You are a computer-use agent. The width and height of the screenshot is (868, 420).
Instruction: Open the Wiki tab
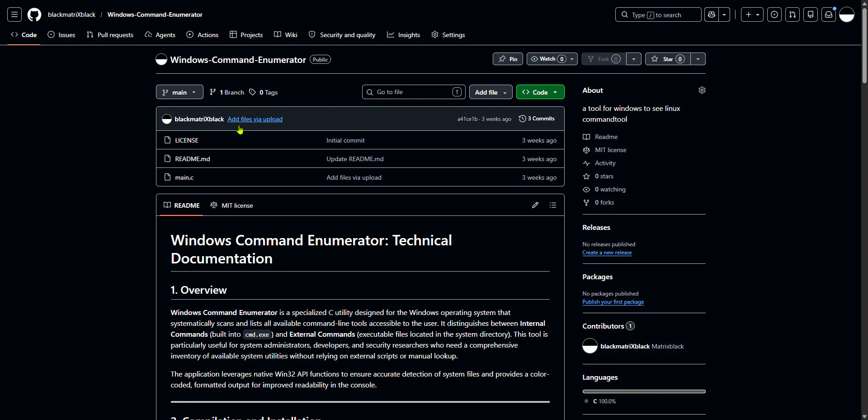coord(286,35)
